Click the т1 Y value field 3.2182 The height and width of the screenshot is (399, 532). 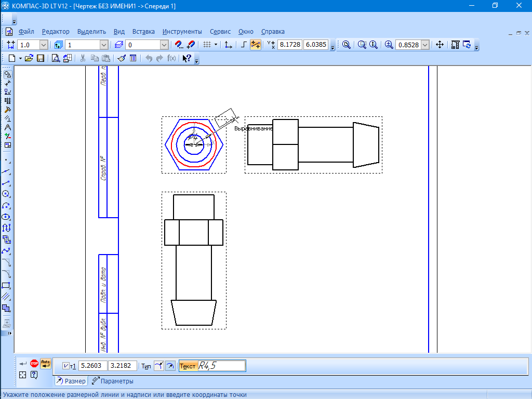click(x=123, y=366)
